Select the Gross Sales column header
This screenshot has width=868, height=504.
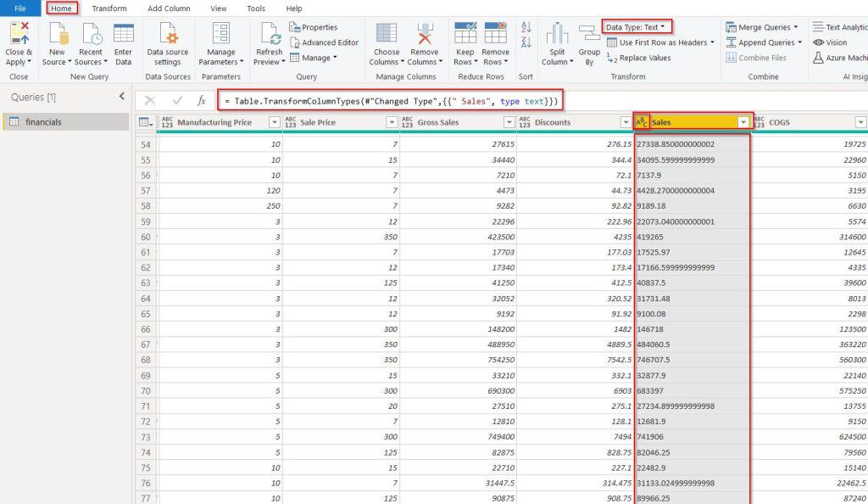458,122
